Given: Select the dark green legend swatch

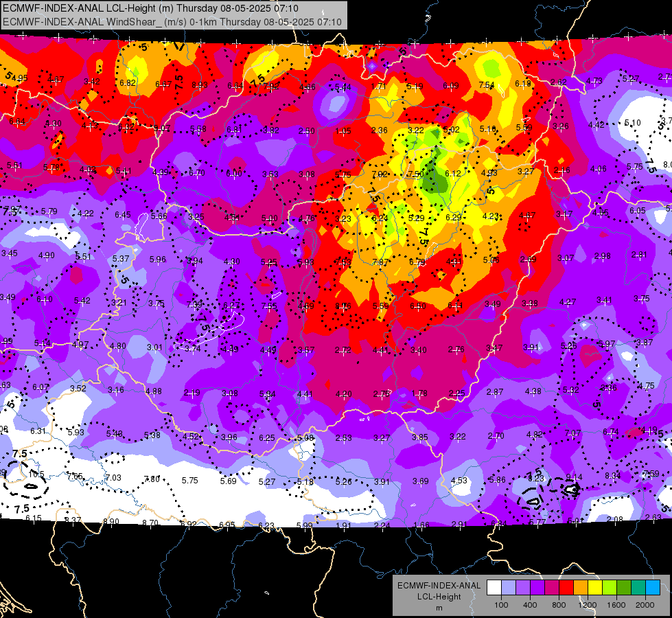Looking at the screenshot, I should coord(624,588).
